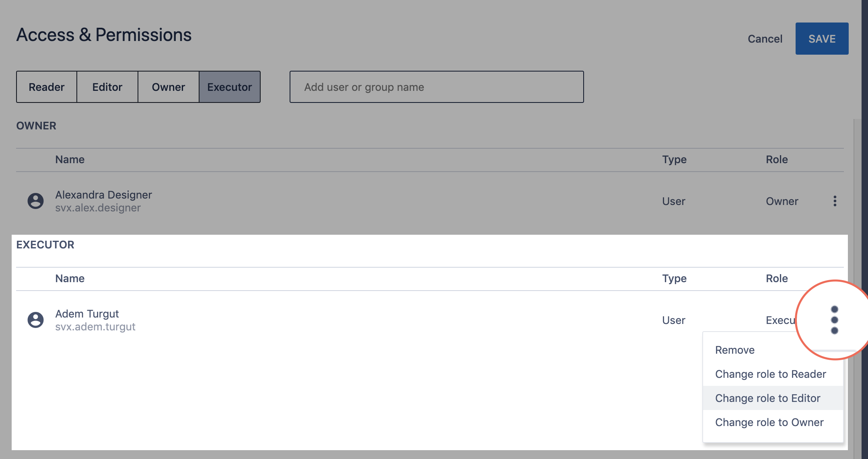Select the Editor role toggle
This screenshot has width=868, height=459.
click(x=107, y=87)
